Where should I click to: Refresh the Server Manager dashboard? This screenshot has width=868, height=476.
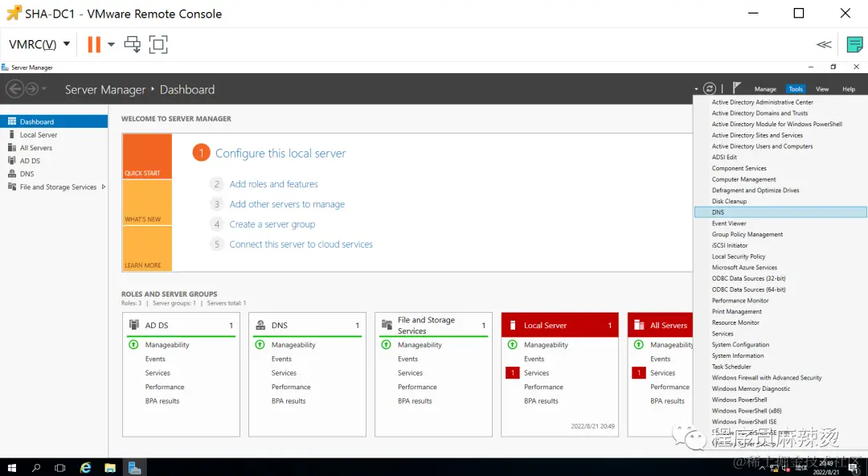click(x=709, y=88)
